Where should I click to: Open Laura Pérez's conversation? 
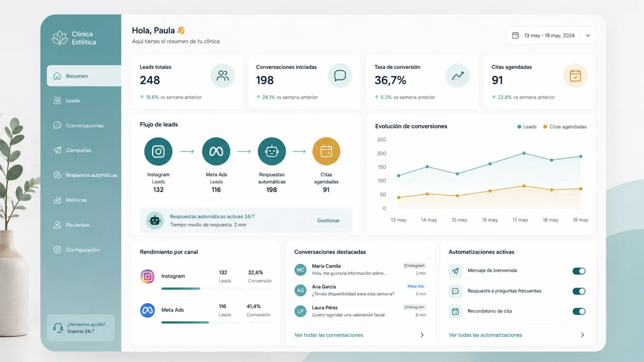coord(360,311)
